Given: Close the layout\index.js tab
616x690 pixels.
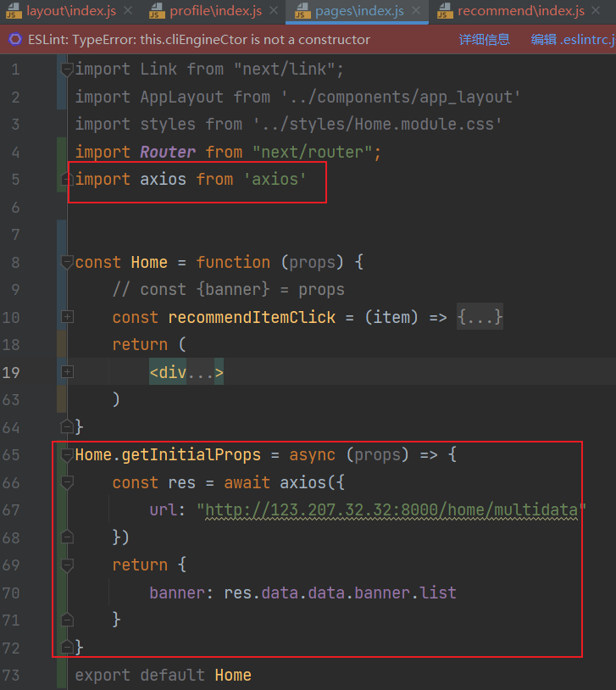Looking at the screenshot, I should (x=128, y=10).
